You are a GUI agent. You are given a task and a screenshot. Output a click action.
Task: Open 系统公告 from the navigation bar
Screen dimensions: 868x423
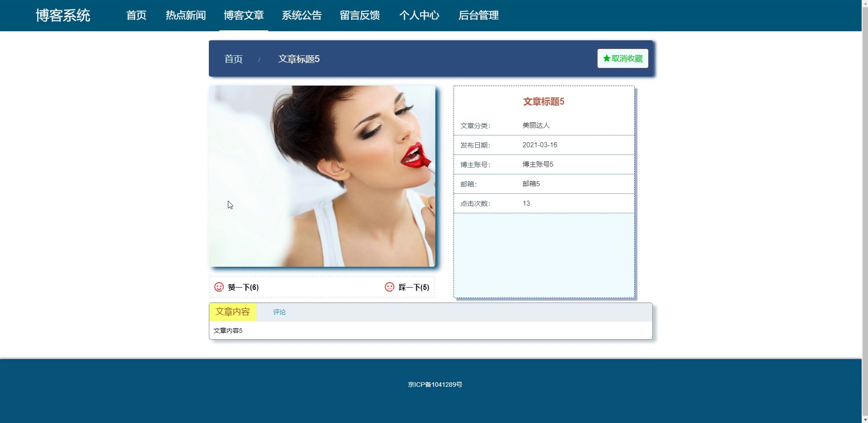click(301, 15)
